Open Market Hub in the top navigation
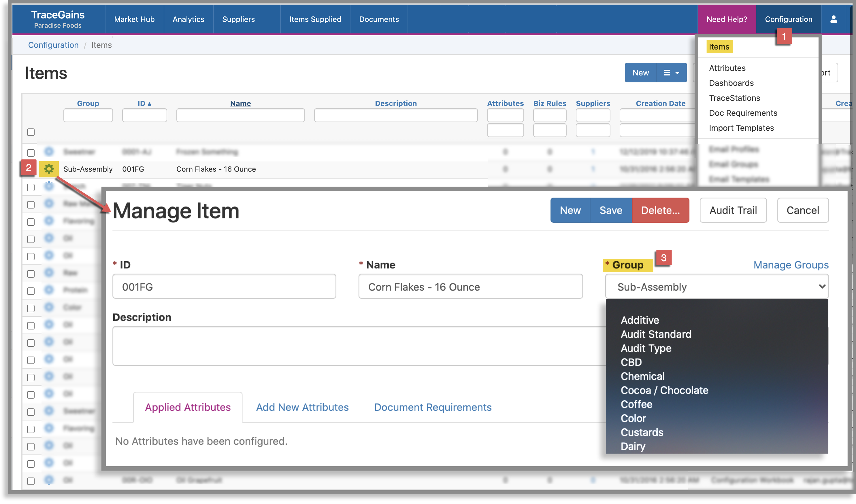 (134, 19)
